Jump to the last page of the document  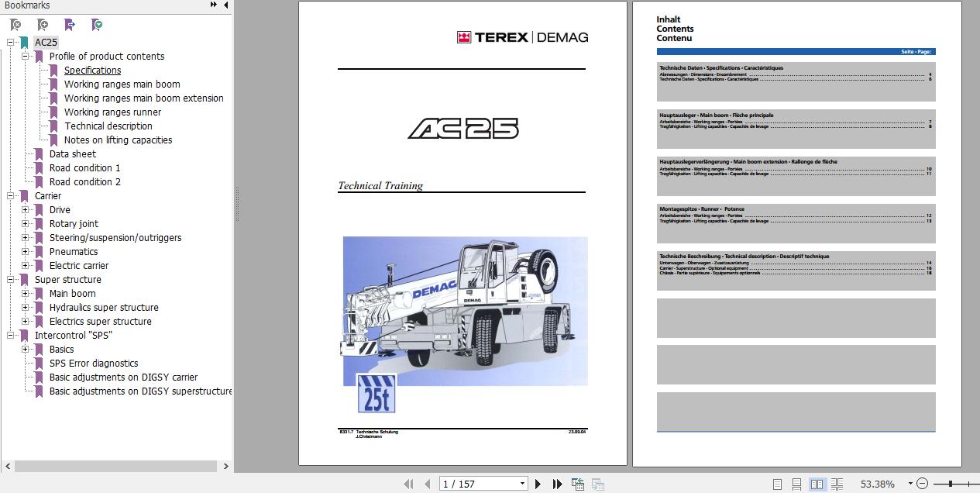click(558, 483)
